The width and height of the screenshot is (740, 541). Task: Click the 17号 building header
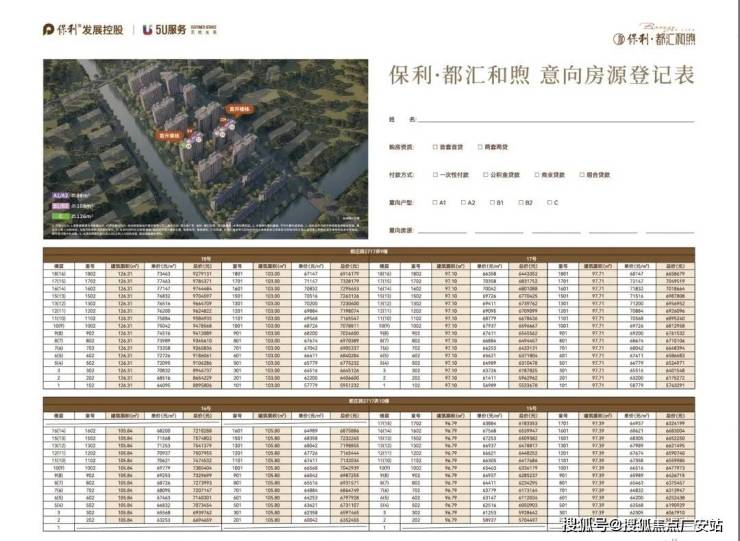532,259
